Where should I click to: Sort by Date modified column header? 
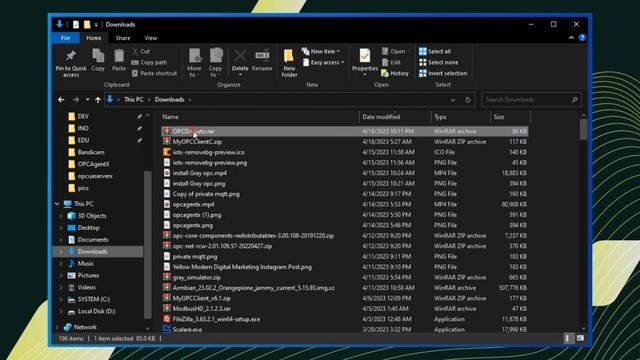point(395,117)
